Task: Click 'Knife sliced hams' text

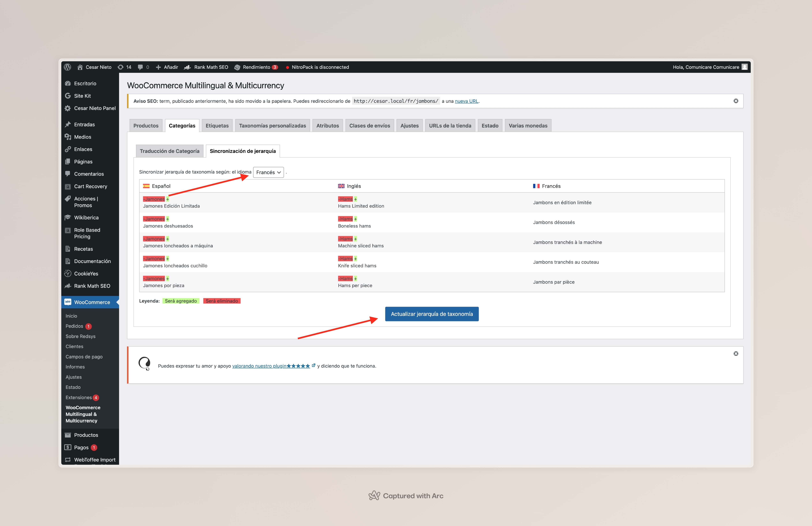Action: 357,266
